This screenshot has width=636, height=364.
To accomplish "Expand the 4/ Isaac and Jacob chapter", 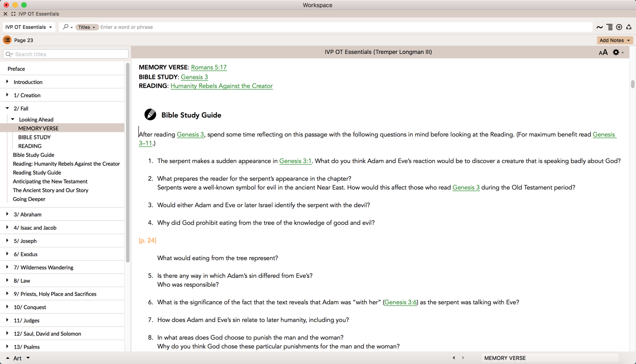I will [x=7, y=227].
